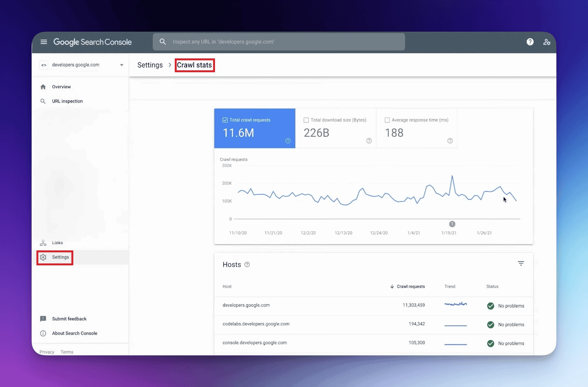Click the filter icon in Hosts panel
Image resolution: width=588 pixels, height=387 pixels.
[x=521, y=263]
